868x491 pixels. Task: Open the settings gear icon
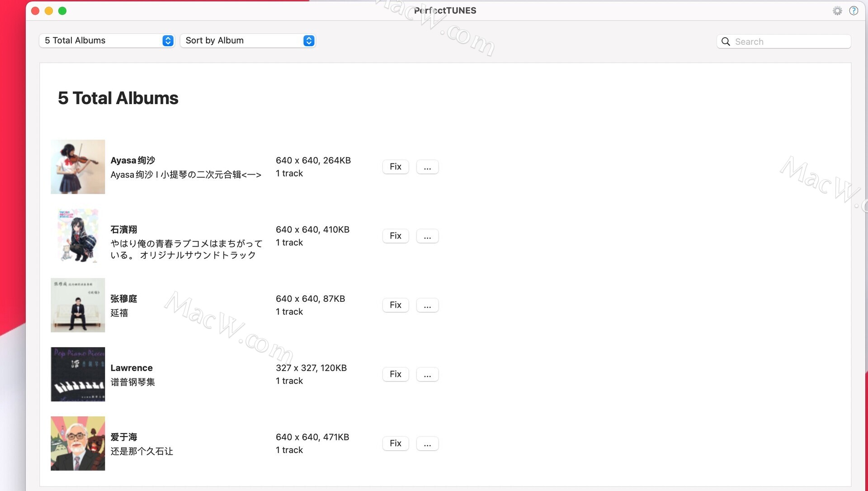pyautogui.click(x=837, y=10)
